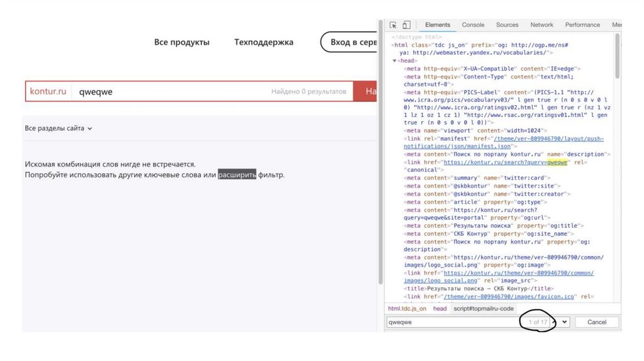Click the kontur.ru label in search box

pos(48,91)
